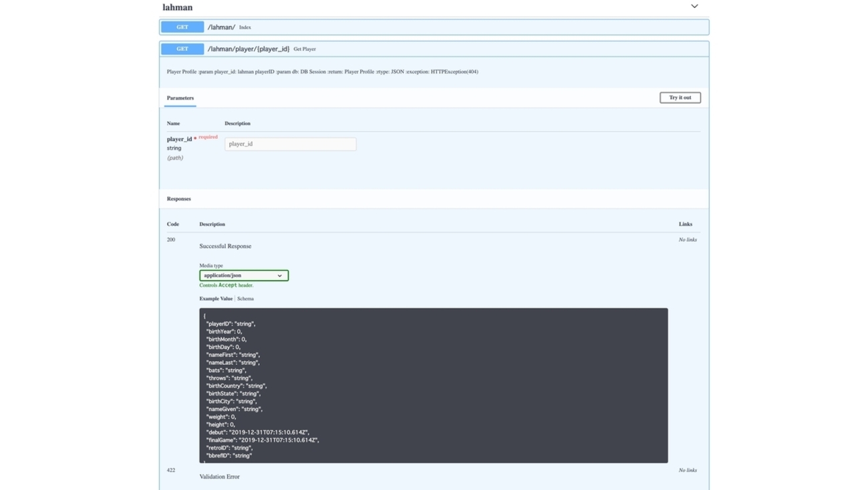Switch to the Schema tab
This screenshot has width=868, height=490.
point(245,299)
